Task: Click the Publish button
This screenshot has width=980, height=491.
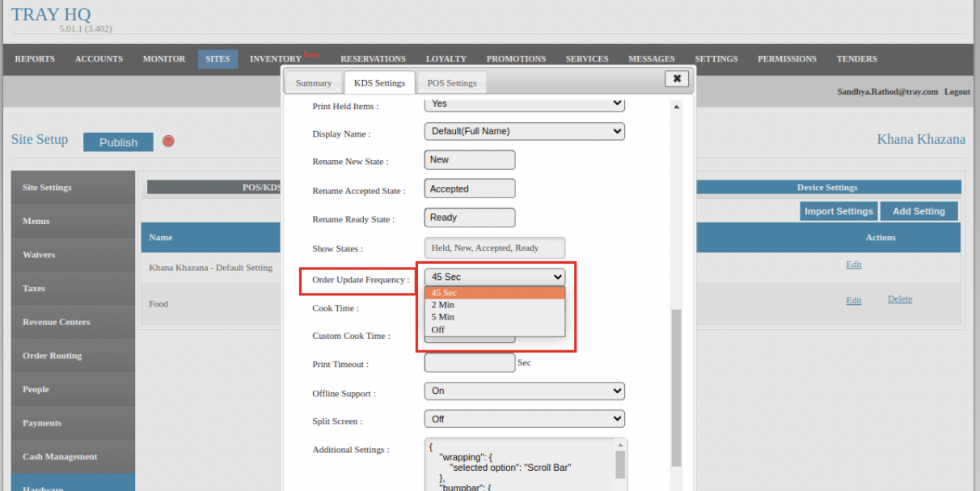Action: click(118, 142)
